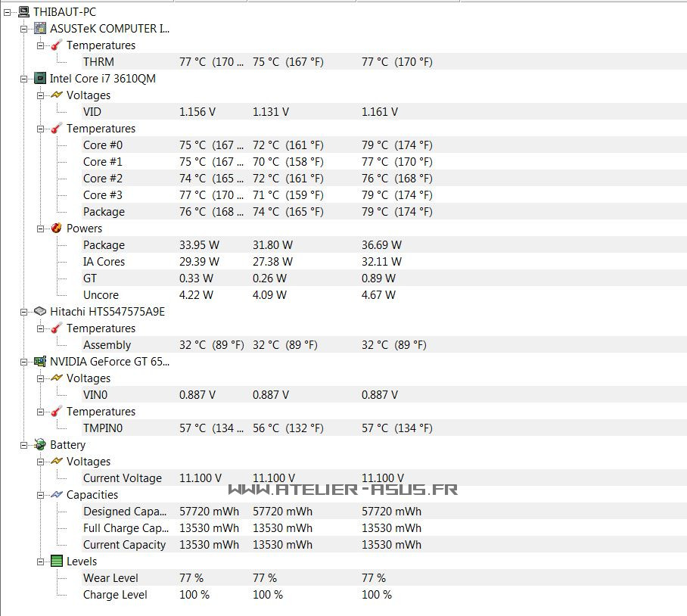The width and height of the screenshot is (687, 616).
Task: Click the ASUSTeK motherboard icon
Action: coord(40,29)
